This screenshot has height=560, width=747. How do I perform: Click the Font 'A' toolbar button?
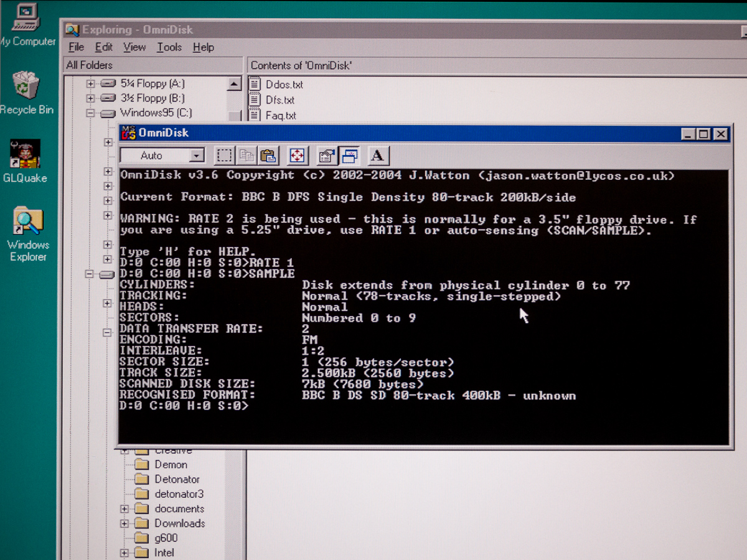pyautogui.click(x=377, y=156)
